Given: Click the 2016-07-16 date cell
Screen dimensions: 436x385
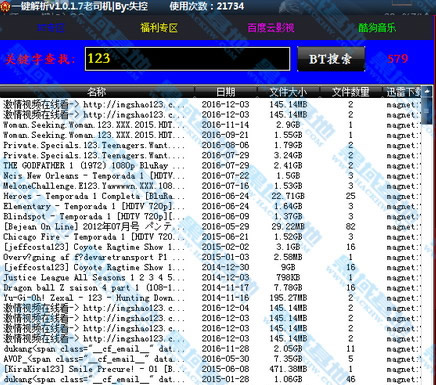Looking at the screenshot, I should tap(225, 186).
